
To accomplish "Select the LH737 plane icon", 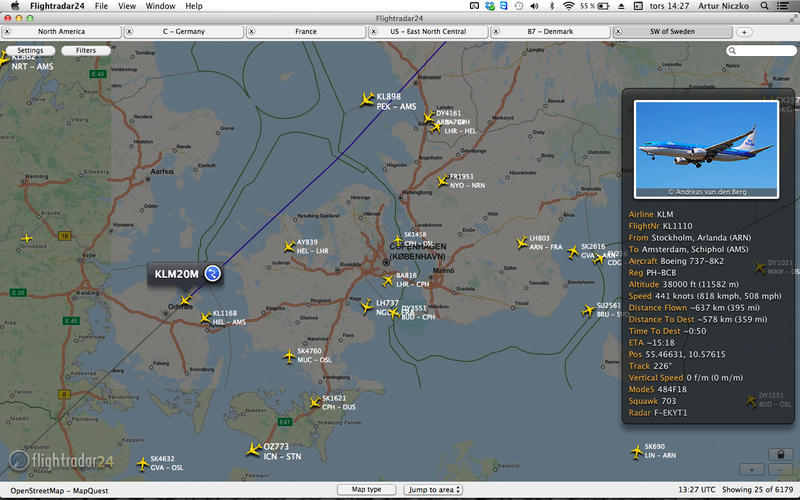I will 366,306.
